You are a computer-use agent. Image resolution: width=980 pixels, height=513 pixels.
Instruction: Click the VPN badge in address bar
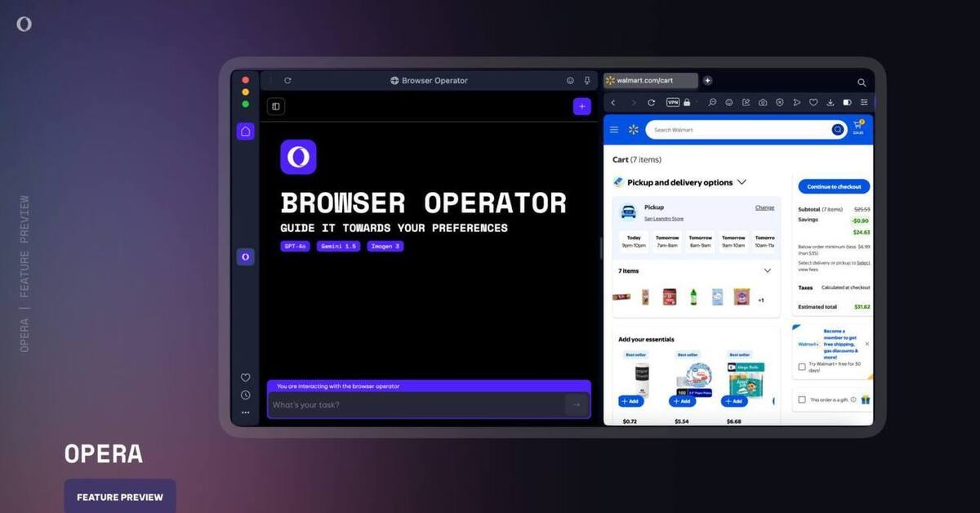[x=673, y=103]
